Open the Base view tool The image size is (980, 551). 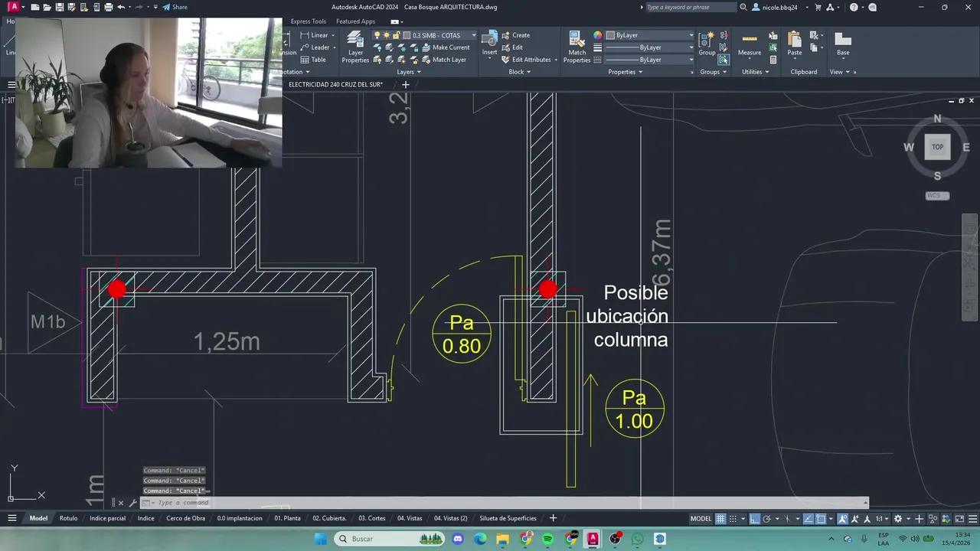pyautogui.click(x=843, y=44)
